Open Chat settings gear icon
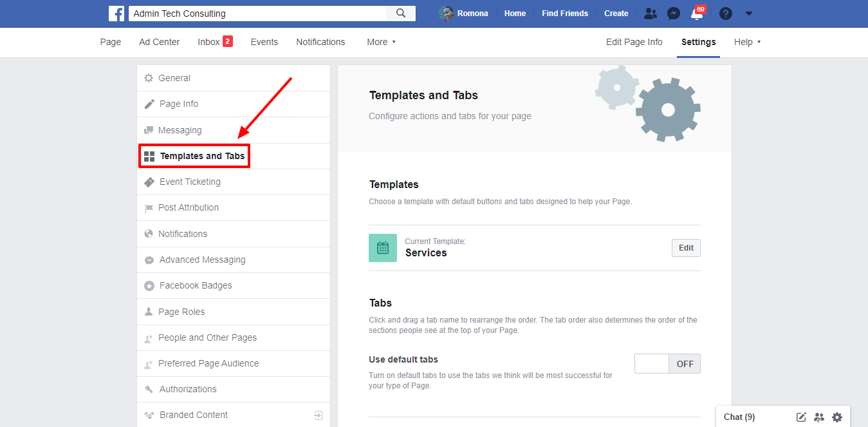 coord(837,417)
